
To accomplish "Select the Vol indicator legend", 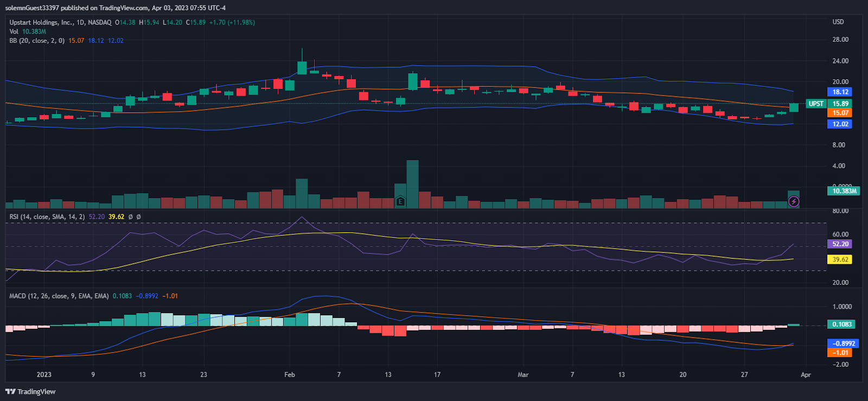I will 14,31.
